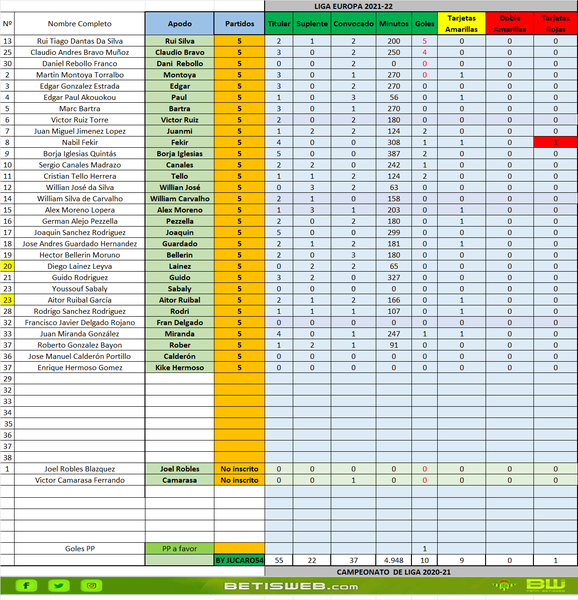Click the yellow-highlighted number 20 cell
Viewport: 578px width, 600px height.
coord(7,266)
